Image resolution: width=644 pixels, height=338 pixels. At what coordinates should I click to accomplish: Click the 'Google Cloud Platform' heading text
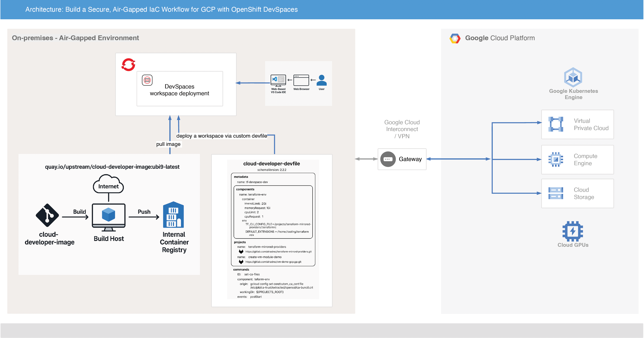coord(500,38)
